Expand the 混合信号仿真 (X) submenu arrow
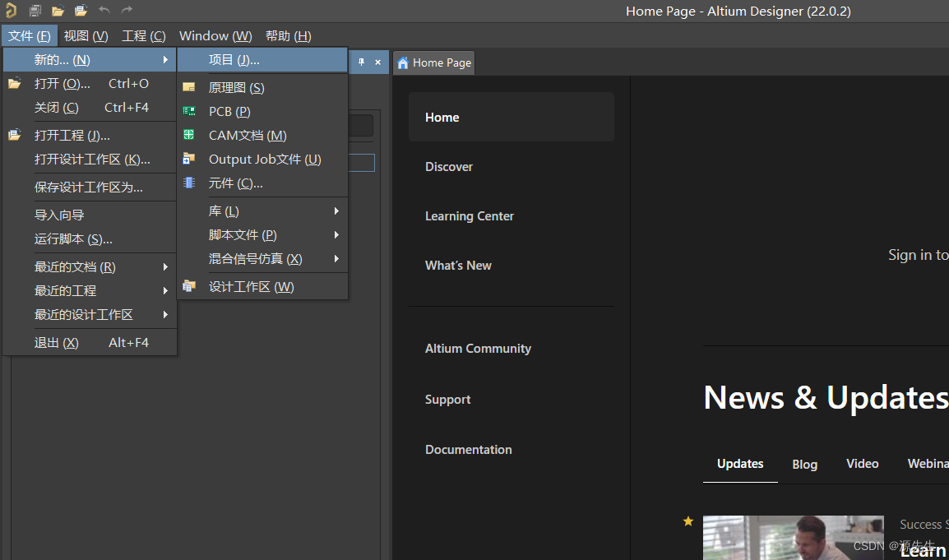The width and height of the screenshot is (949, 560). [x=336, y=258]
